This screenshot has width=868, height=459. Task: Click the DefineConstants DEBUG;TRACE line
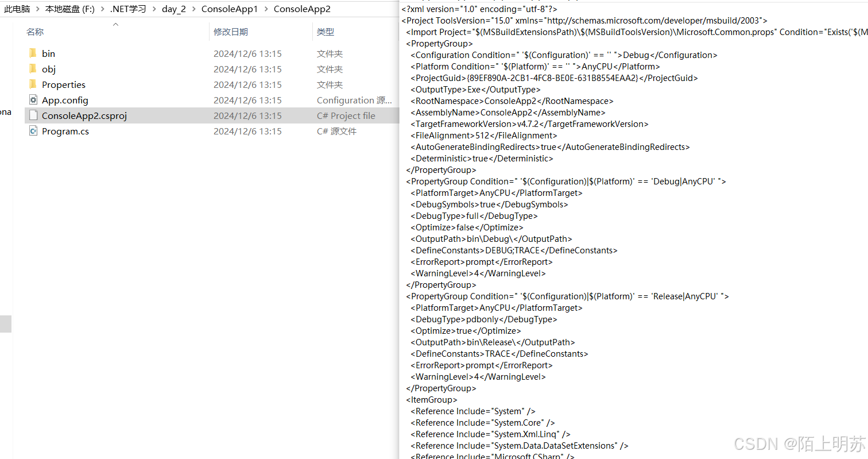[x=514, y=250]
